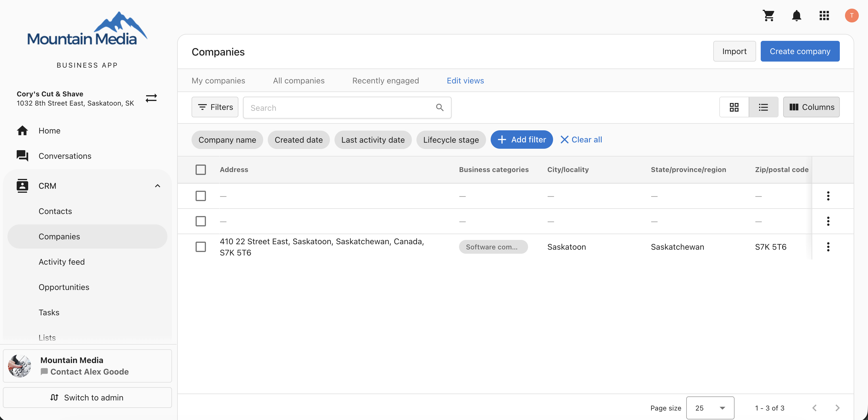Click the Saskatchewan cell
This screenshot has width=868, height=420.
tap(677, 247)
